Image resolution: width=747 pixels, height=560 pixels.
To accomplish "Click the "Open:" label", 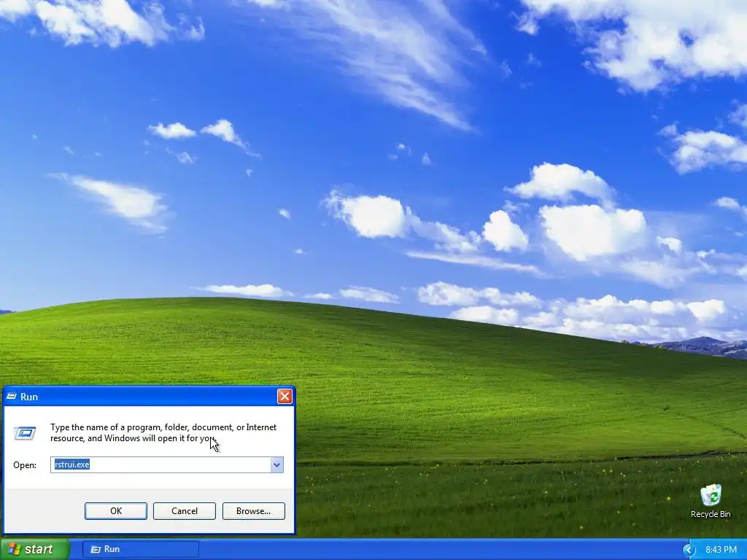I will click(25, 465).
